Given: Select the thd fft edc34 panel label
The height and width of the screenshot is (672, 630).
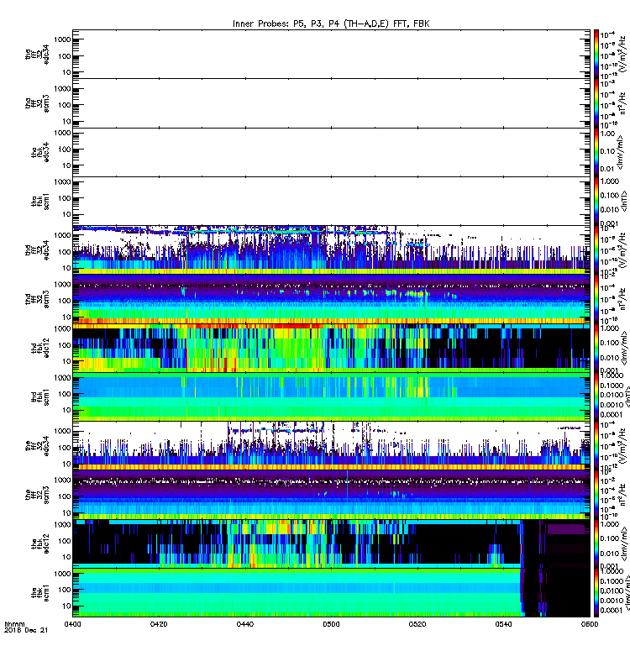Looking at the screenshot, I should click(x=37, y=250).
